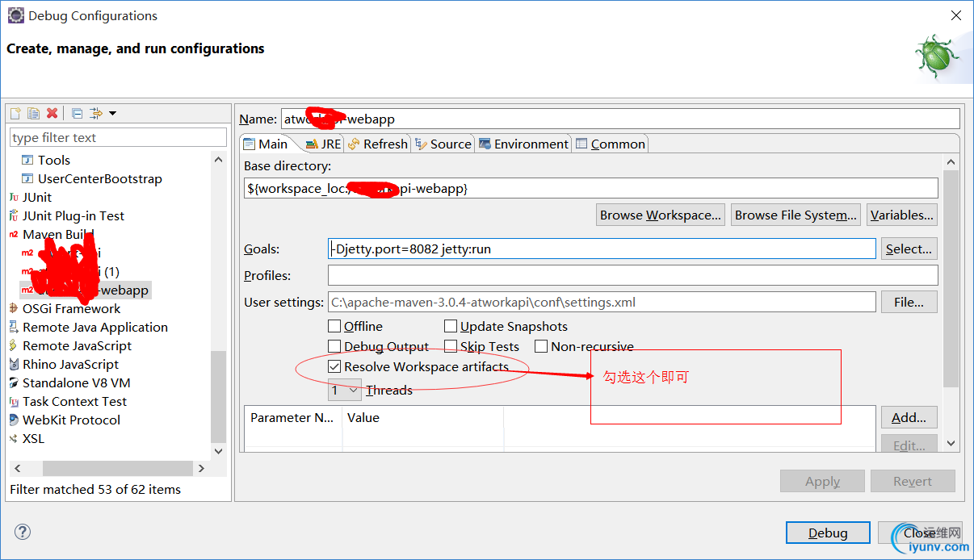Open the filter drop-down arrow in toolbar
974x560 pixels.
tap(112, 113)
